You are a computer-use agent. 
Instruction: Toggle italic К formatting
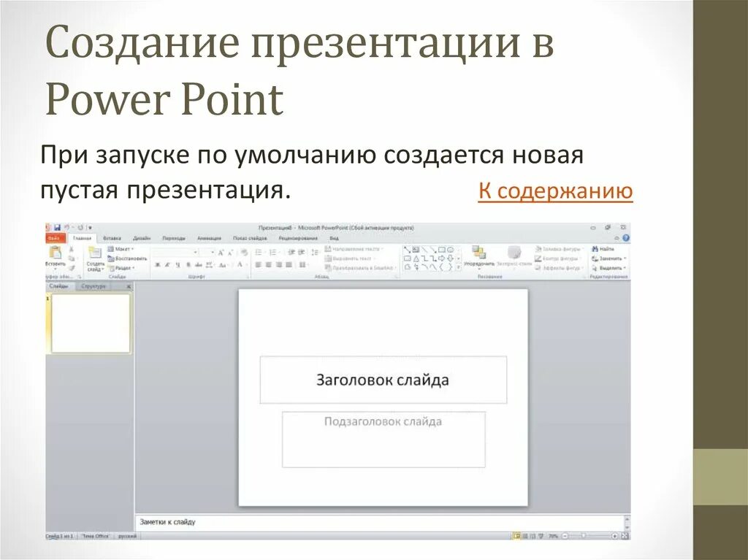pyautogui.click(x=167, y=265)
